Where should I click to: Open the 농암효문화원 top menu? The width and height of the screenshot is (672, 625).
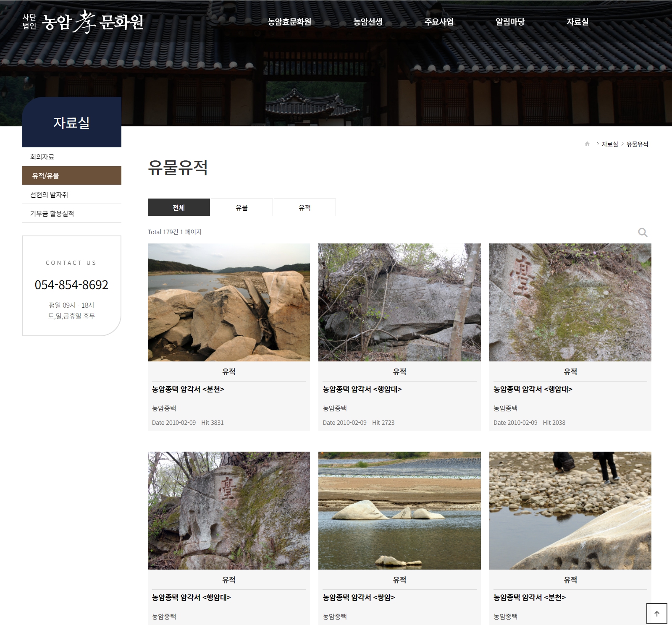[x=289, y=22]
